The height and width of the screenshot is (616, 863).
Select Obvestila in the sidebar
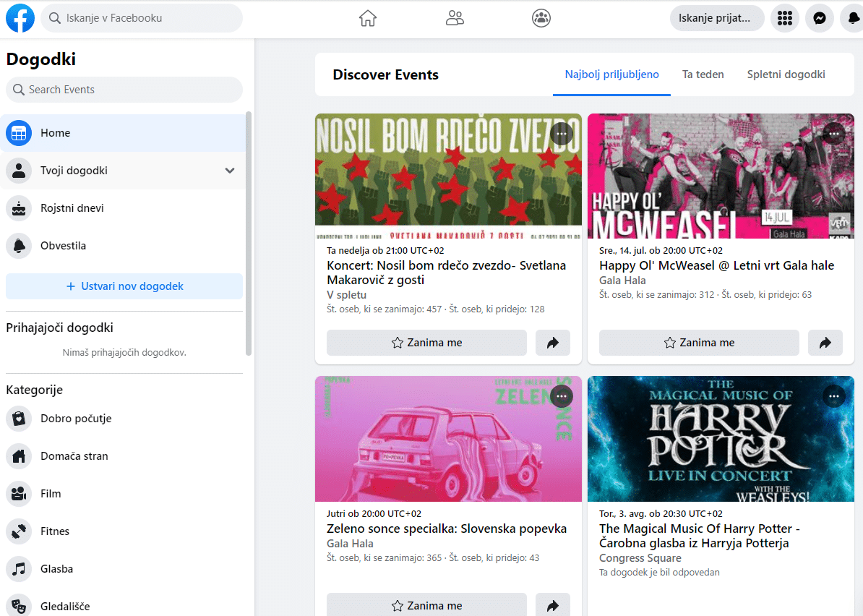point(123,246)
